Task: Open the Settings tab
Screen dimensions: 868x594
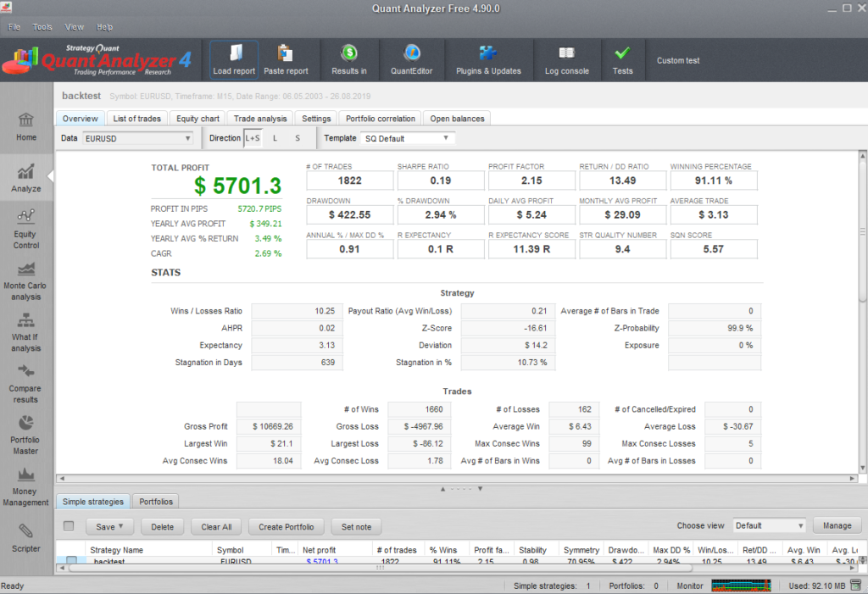Action: point(316,119)
